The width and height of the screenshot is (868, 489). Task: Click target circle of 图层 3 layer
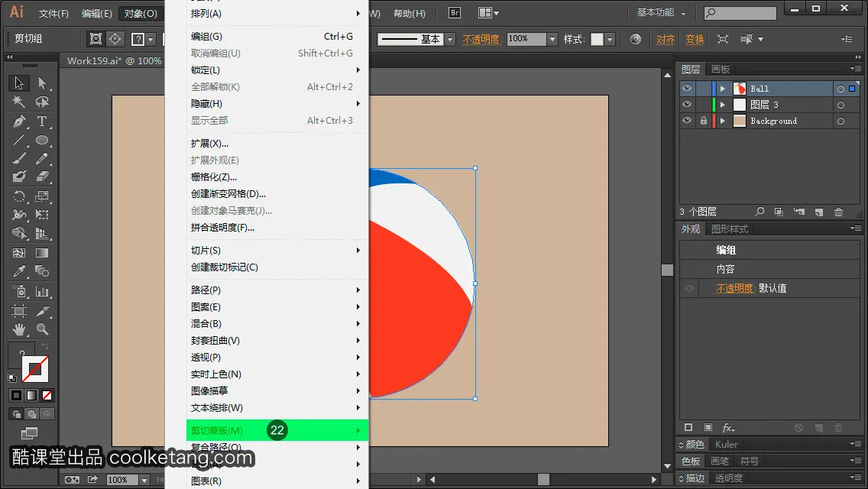click(840, 105)
